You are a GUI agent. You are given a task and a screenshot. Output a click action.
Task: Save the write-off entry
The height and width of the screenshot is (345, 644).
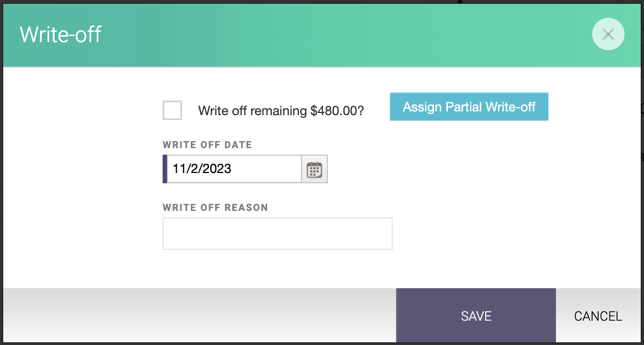(x=476, y=316)
